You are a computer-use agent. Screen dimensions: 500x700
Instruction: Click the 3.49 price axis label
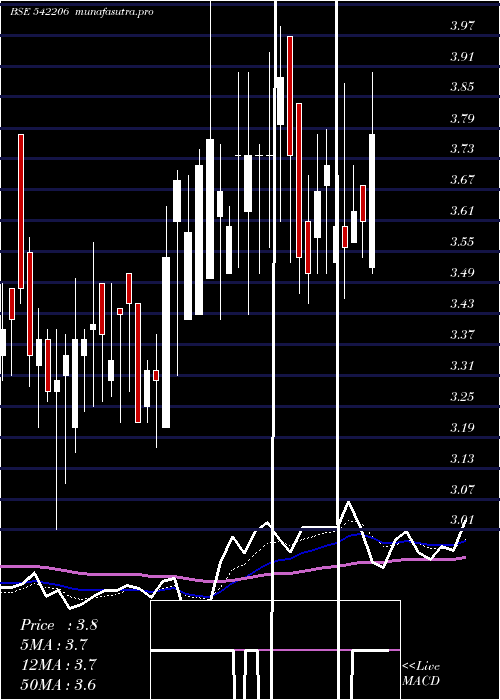pyautogui.click(x=462, y=272)
